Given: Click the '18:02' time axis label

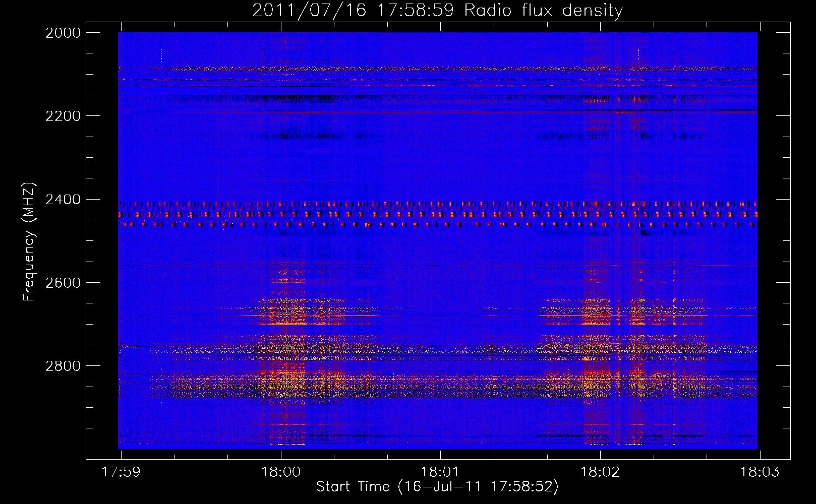Looking at the screenshot, I should tap(600, 472).
